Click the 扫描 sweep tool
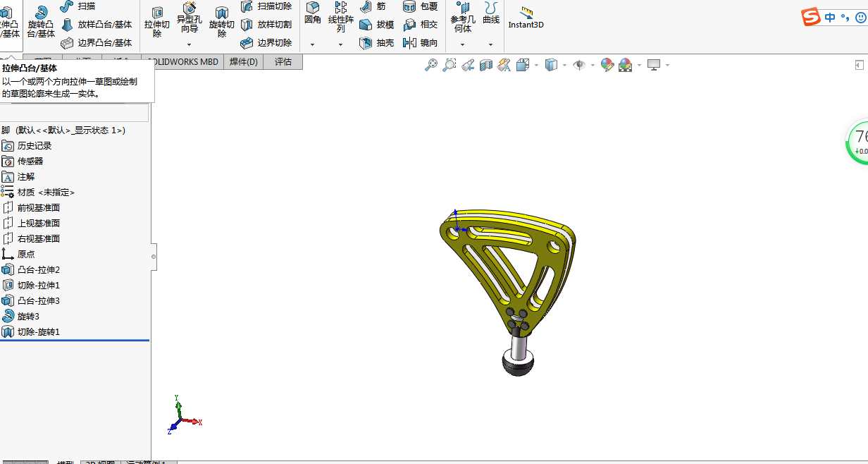The image size is (868, 464). [x=78, y=6]
